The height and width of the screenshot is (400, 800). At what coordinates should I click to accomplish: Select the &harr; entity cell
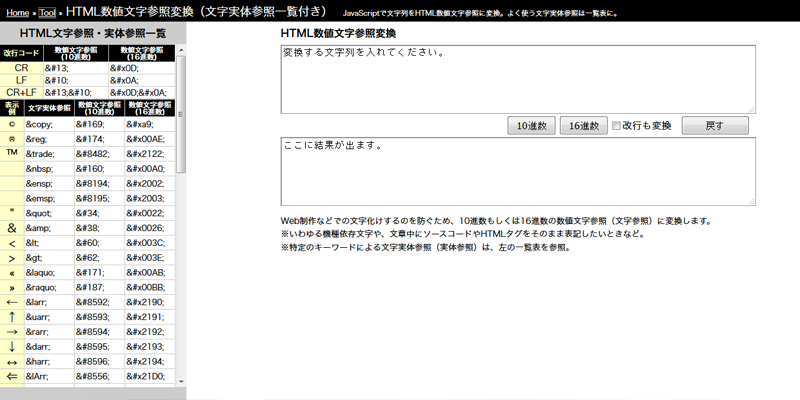[49, 361]
